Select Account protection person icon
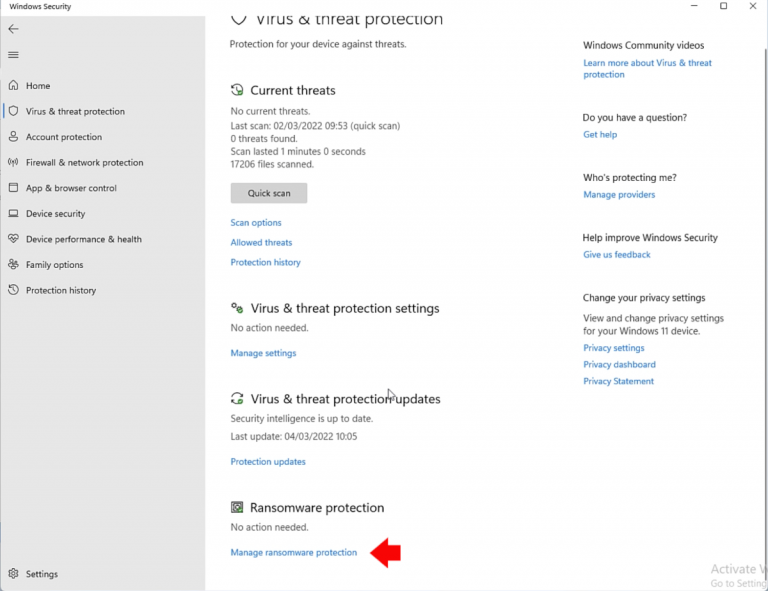The image size is (768, 591). (14, 137)
